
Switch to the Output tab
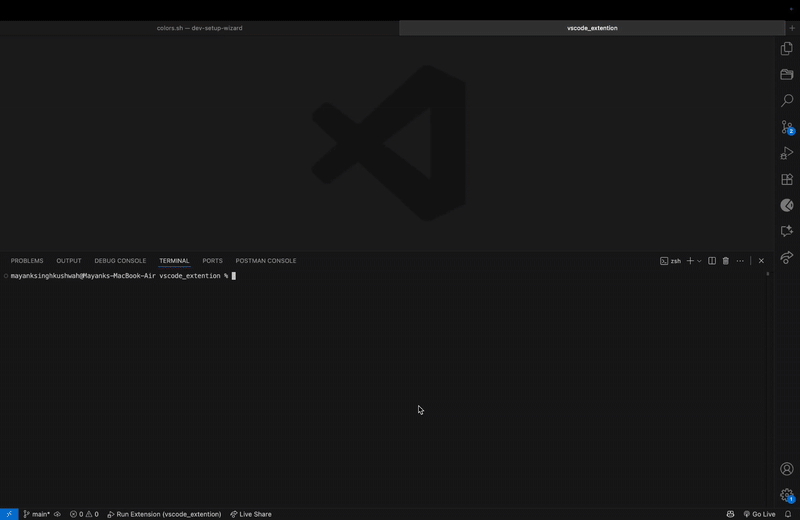(69, 261)
